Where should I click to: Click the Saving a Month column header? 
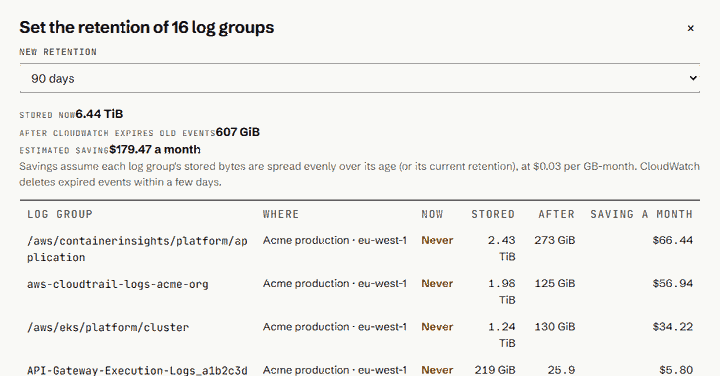(x=641, y=214)
